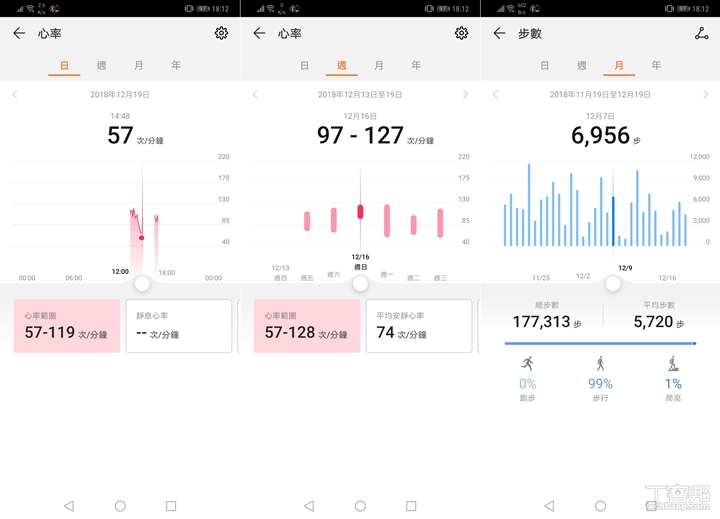Select 週 tab on daily heart rate screen
Viewport: 720px width, 519px height.
(101, 65)
